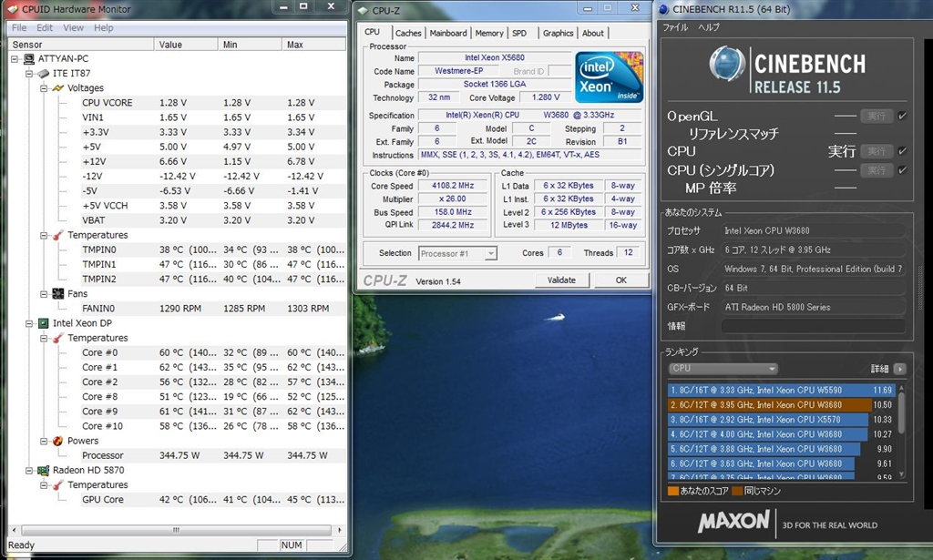Click the thermometer icon beside ITE IT87 Temperatures

[58, 236]
